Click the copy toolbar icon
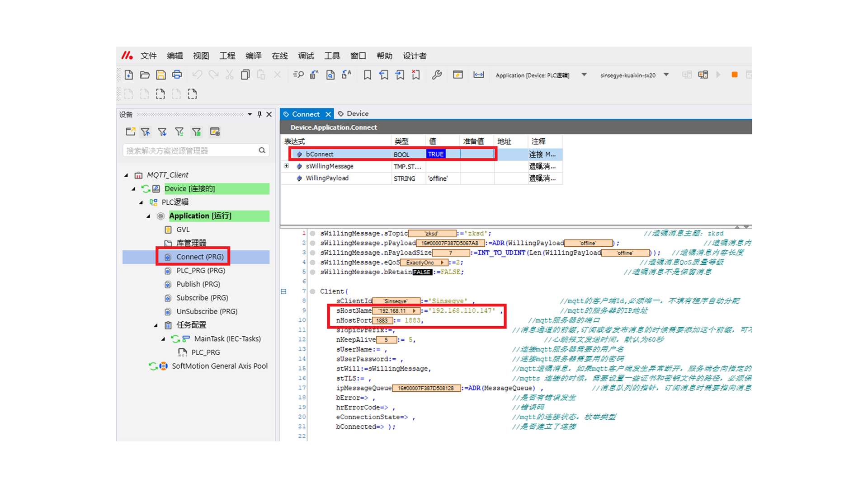 pyautogui.click(x=245, y=75)
